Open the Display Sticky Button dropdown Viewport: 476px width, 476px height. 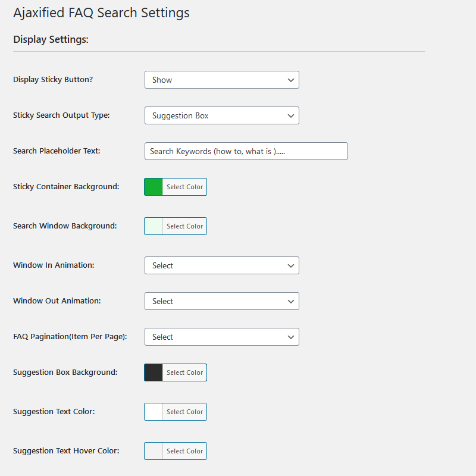(x=221, y=79)
